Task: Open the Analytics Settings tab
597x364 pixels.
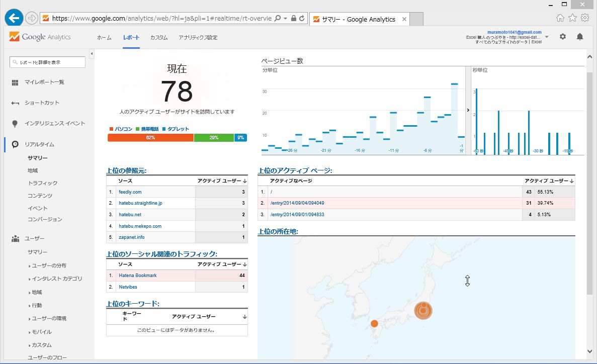Action: coord(198,38)
